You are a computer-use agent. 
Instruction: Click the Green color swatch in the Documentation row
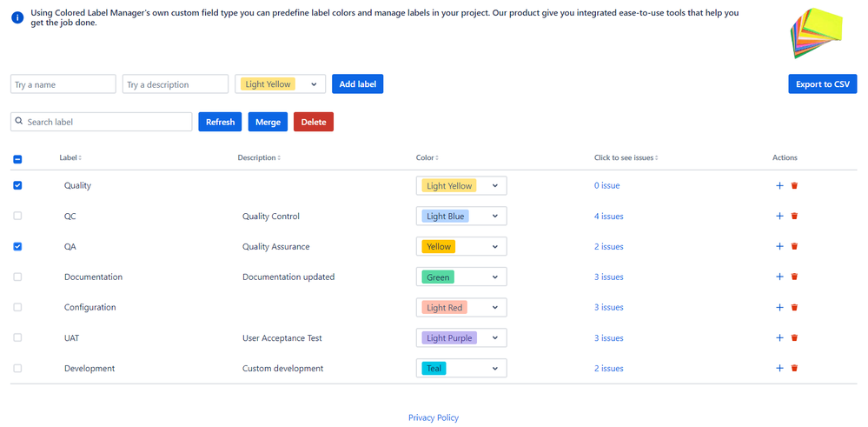tap(438, 277)
